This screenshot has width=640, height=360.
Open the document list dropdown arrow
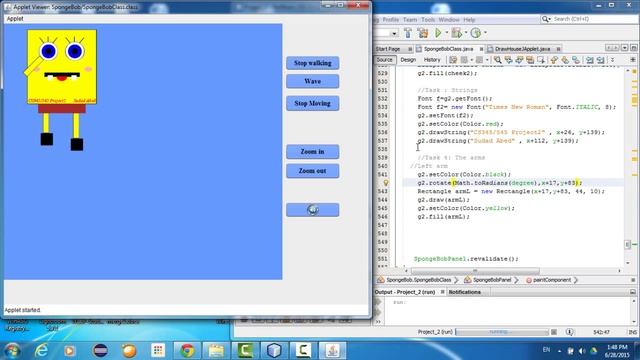click(x=624, y=48)
